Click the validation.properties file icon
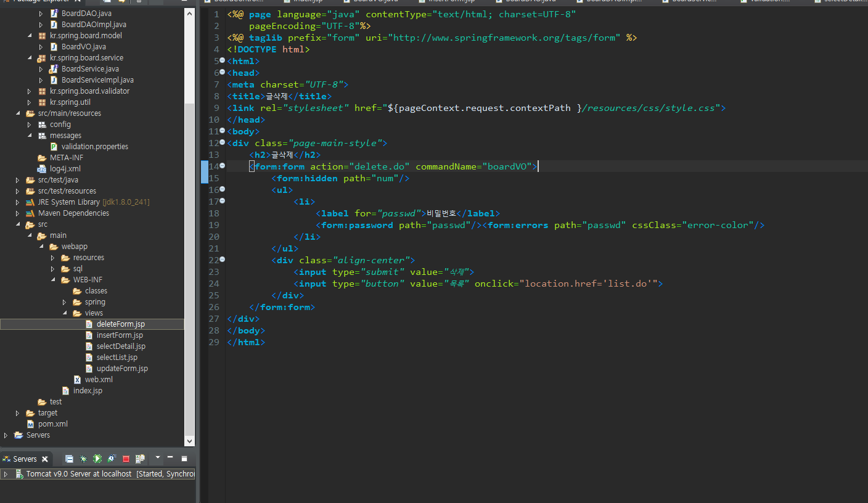Screen dimensions: 868x503 click(54, 147)
